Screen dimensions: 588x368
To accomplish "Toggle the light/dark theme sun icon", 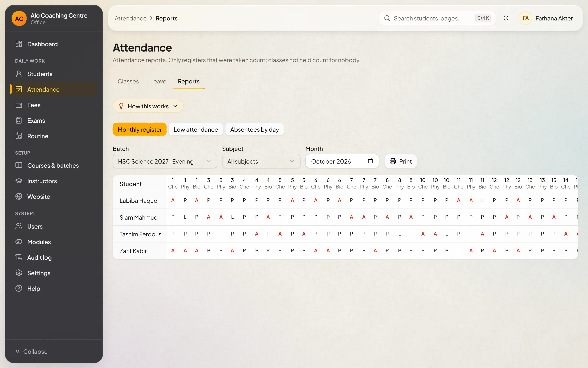I will [x=506, y=18].
